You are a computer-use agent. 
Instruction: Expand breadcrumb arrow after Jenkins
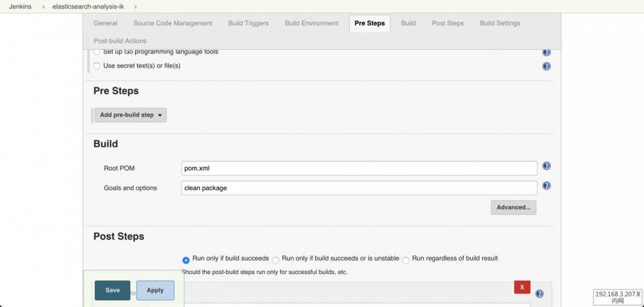[43, 7]
